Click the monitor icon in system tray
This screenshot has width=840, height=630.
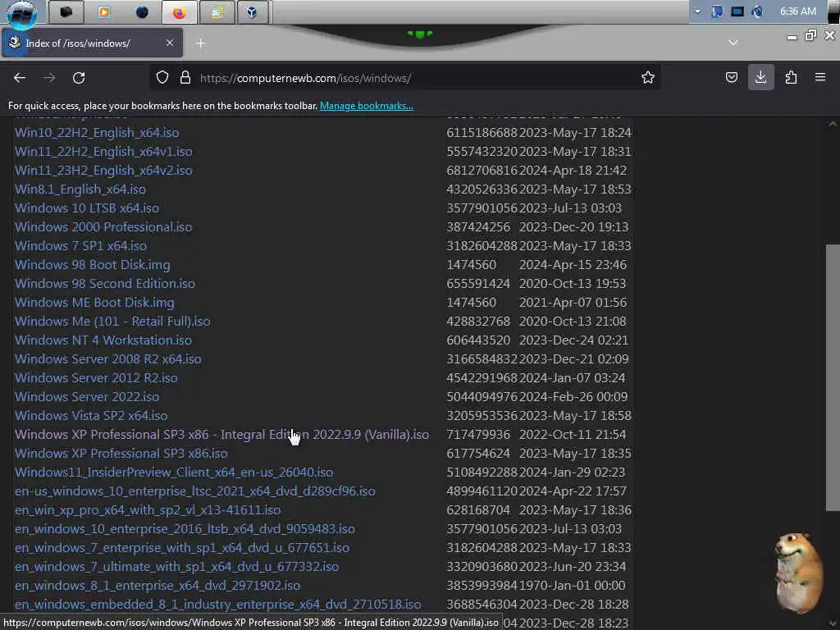pyautogui.click(x=737, y=11)
